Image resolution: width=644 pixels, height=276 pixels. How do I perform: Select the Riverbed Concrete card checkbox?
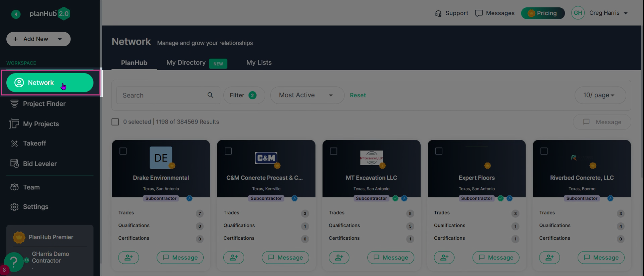pyautogui.click(x=544, y=151)
